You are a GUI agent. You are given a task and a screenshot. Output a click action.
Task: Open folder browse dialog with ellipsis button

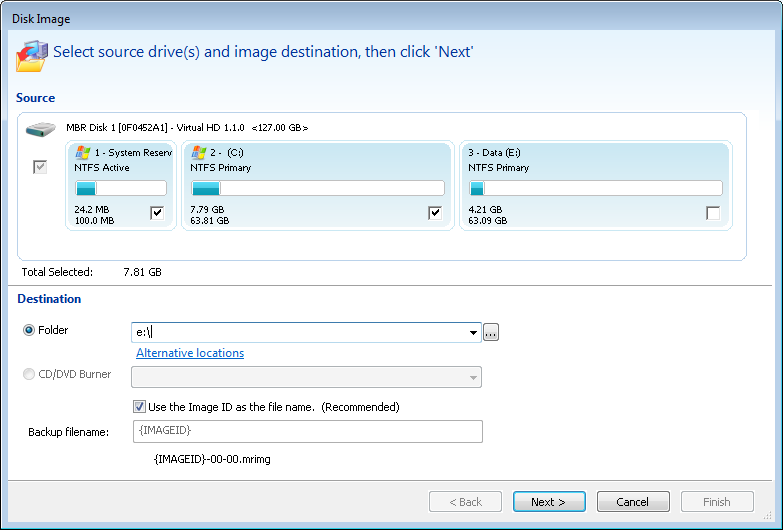point(490,333)
